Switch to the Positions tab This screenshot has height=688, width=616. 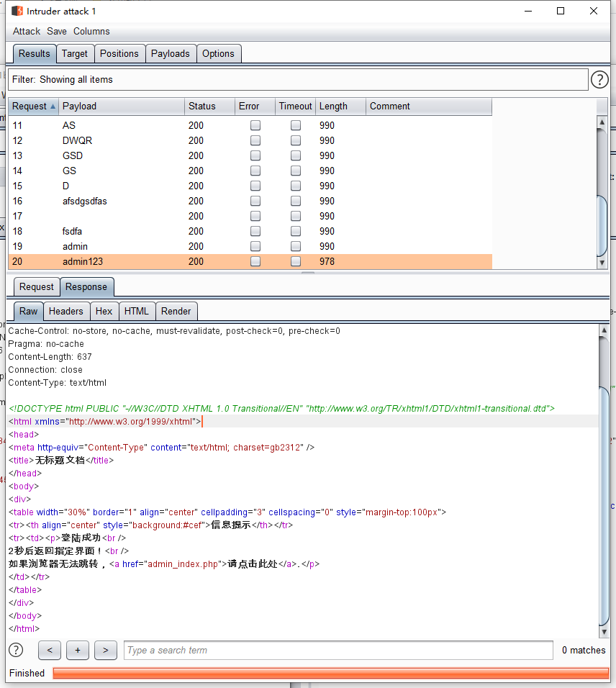119,53
